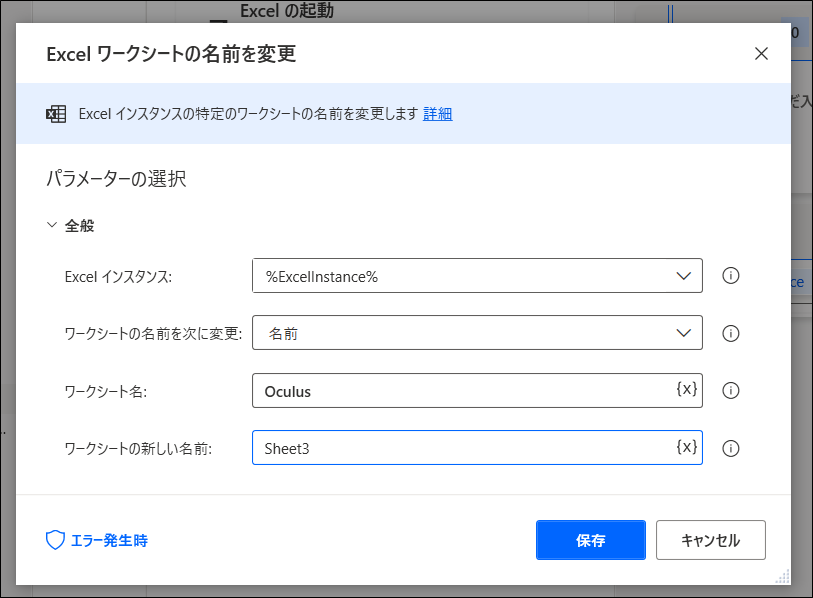The image size is (813, 598).
Task: Show info for ワークシートの新しい名前 field
Action: pyautogui.click(x=731, y=448)
